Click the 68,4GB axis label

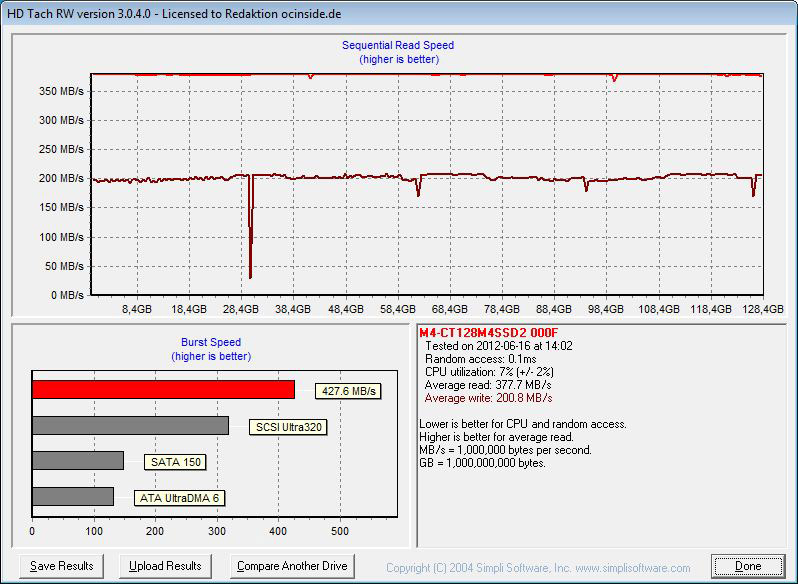point(449,309)
